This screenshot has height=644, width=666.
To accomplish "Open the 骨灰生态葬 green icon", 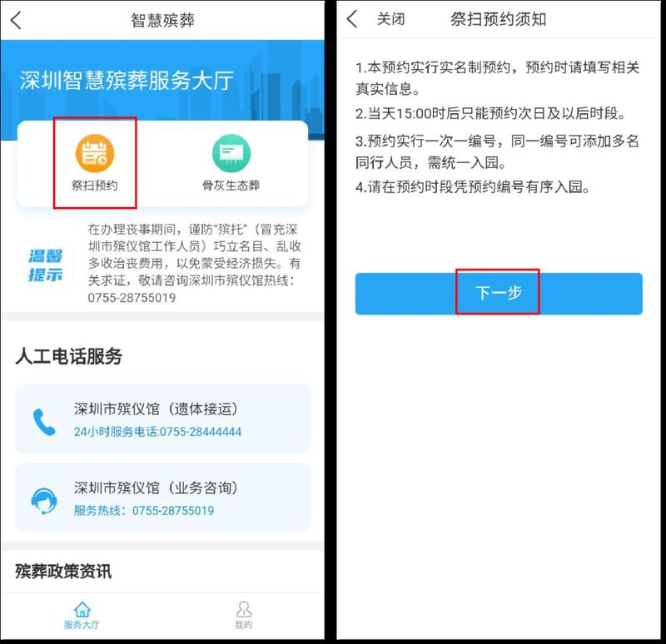I will pyautogui.click(x=231, y=154).
